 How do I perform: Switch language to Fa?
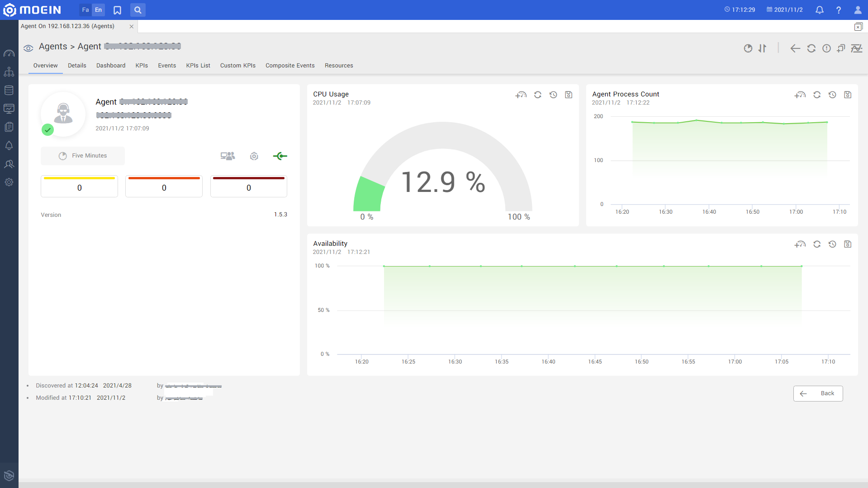pyautogui.click(x=85, y=10)
